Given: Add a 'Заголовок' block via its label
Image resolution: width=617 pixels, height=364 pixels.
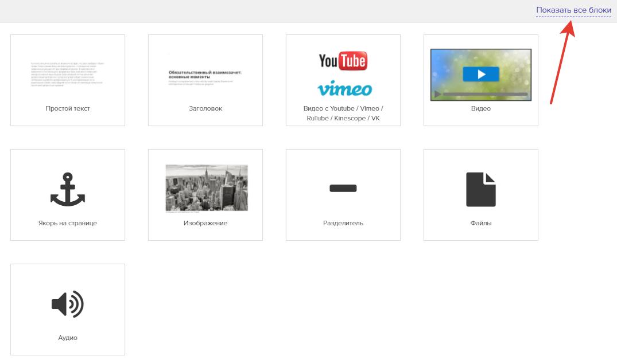Looking at the screenshot, I should [205, 108].
